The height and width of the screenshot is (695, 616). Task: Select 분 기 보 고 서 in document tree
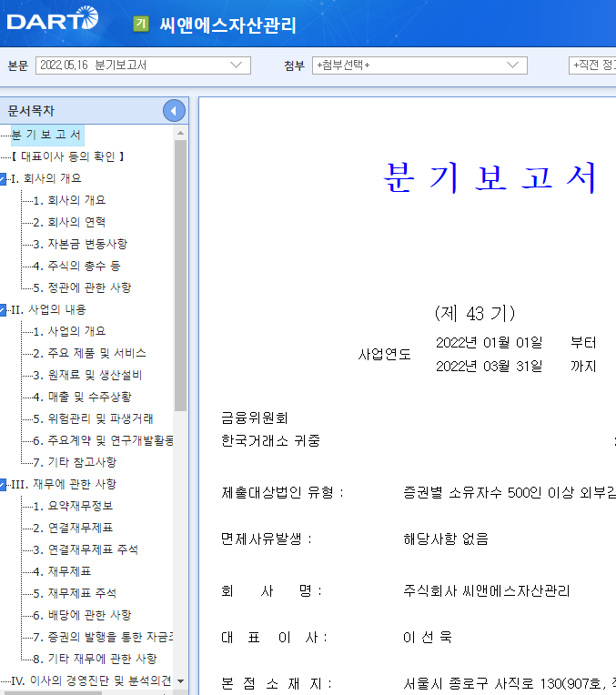[x=46, y=135]
